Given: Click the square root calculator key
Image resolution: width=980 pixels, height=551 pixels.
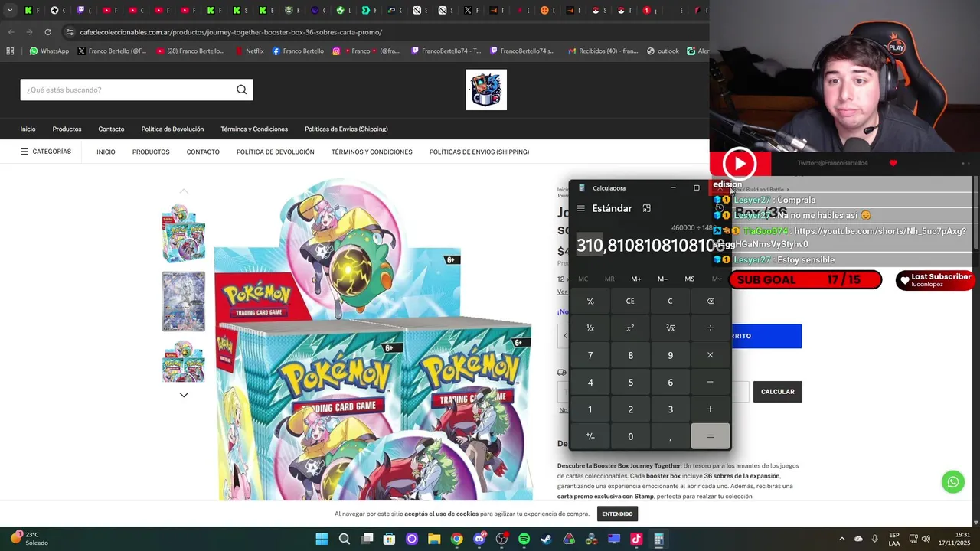Looking at the screenshot, I should point(670,328).
